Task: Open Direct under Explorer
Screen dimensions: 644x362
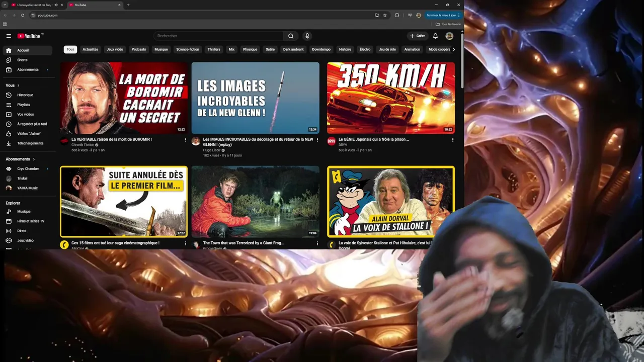Action: (28, 231)
